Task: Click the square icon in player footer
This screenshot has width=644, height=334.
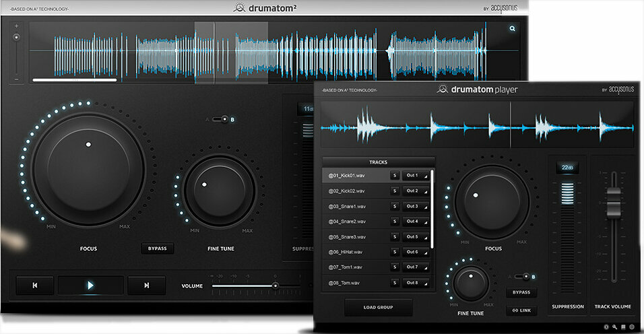Action: click(623, 327)
